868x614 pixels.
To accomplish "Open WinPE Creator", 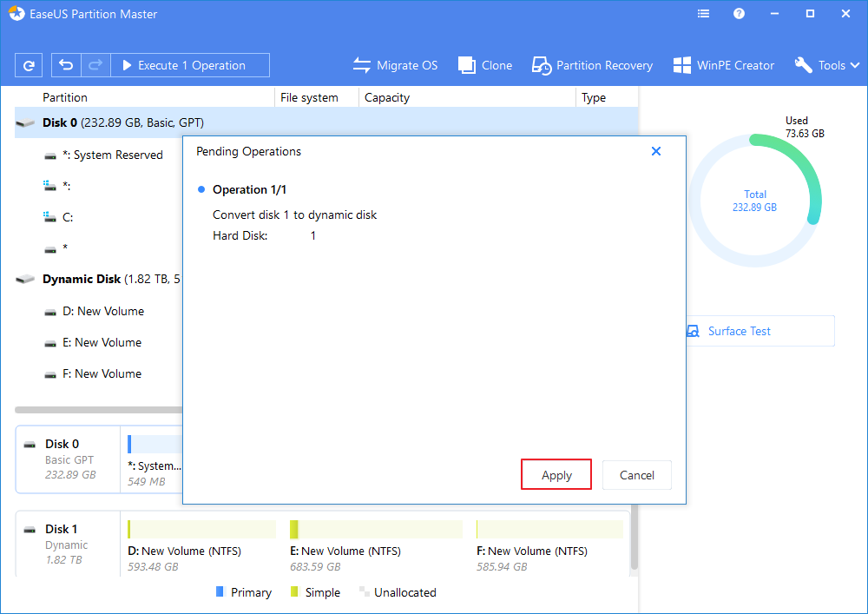I will point(723,65).
